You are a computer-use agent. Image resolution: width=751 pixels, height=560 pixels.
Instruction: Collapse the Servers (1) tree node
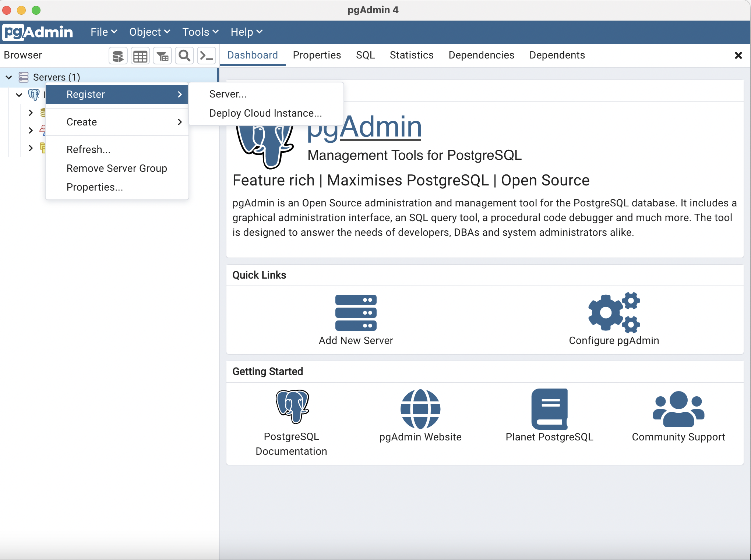click(9, 77)
